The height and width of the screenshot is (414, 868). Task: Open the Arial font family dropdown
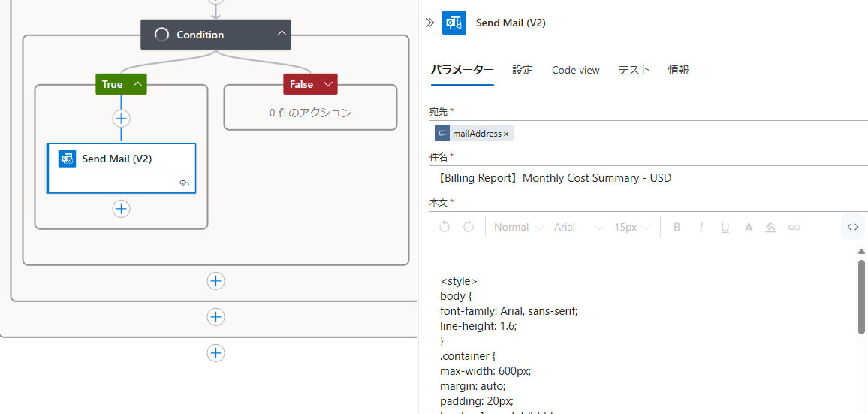[578, 227]
